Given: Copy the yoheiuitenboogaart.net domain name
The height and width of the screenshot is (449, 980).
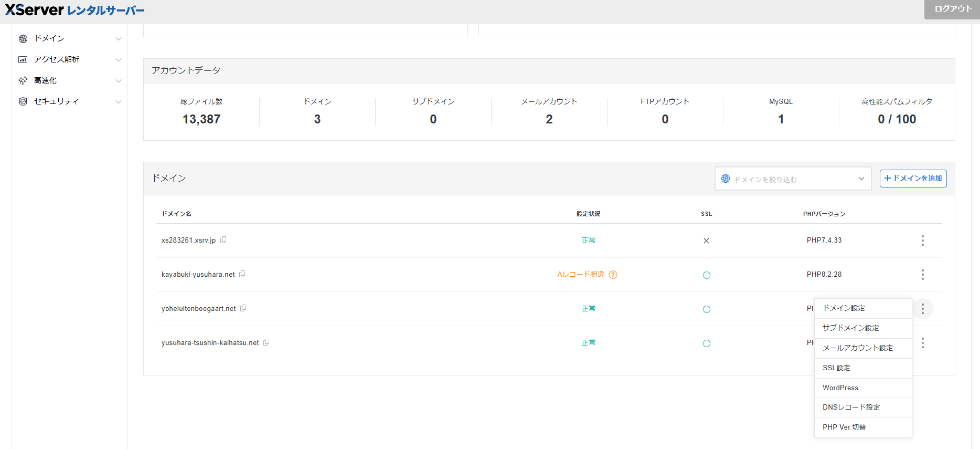Looking at the screenshot, I should pyautogui.click(x=243, y=308).
